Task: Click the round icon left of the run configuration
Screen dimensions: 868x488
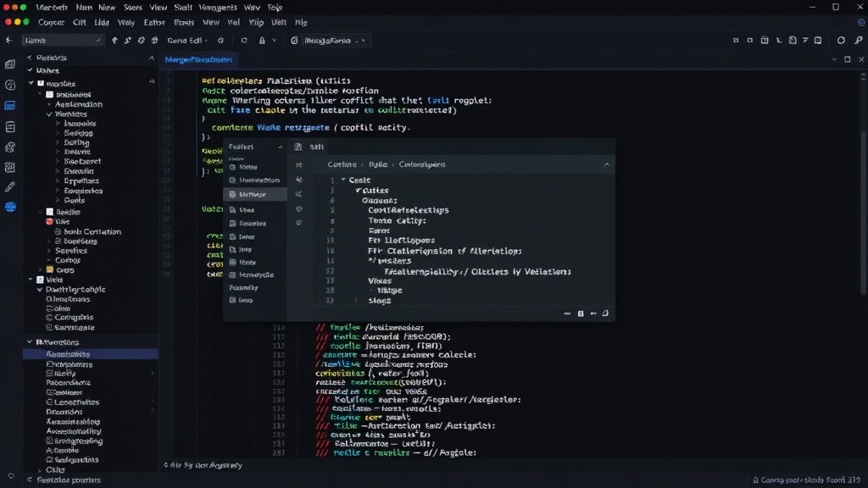Action: 294,41
